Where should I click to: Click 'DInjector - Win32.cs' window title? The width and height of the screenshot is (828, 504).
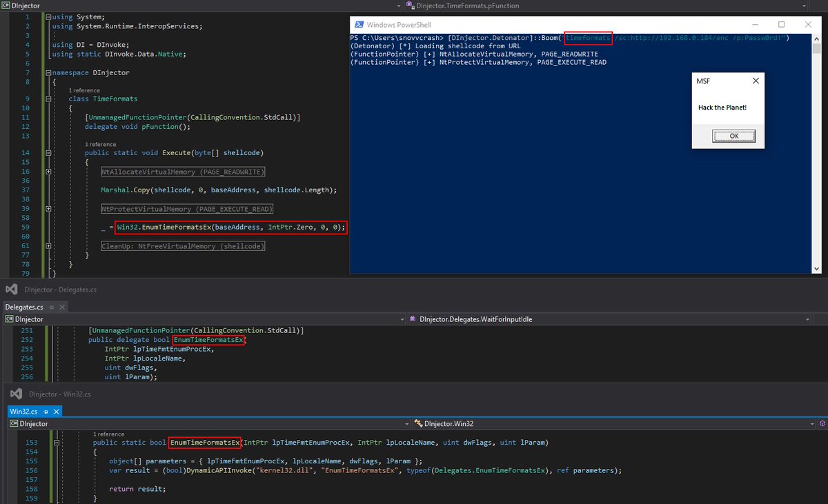coord(60,394)
